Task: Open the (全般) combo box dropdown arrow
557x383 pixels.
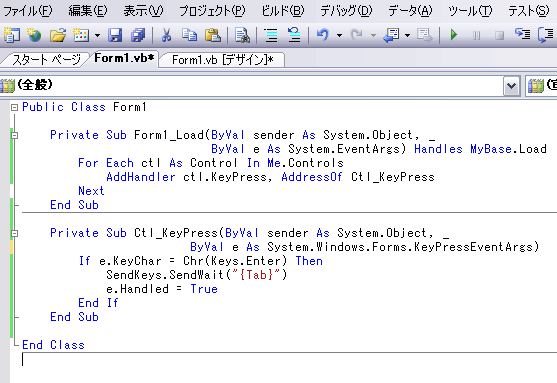Action: [x=512, y=86]
